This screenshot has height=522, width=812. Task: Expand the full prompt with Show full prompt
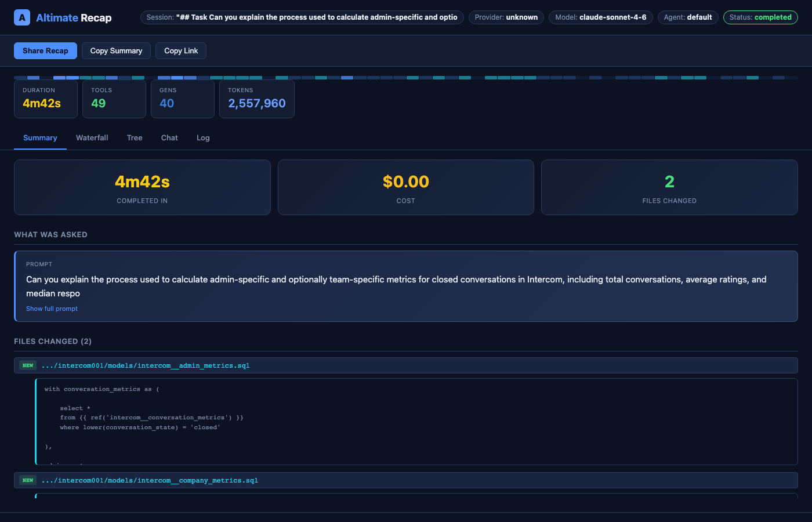pos(52,308)
